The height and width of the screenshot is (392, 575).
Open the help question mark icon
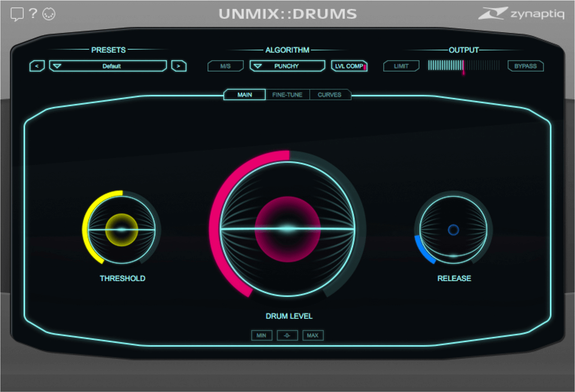point(32,14)
